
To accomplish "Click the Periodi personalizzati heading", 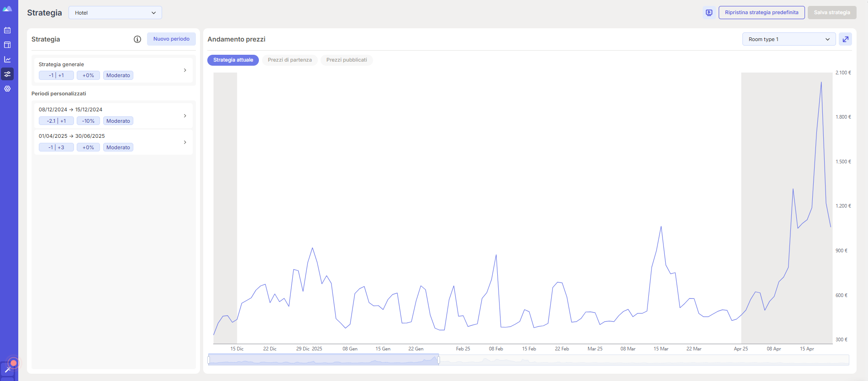I will pos(58,94).
